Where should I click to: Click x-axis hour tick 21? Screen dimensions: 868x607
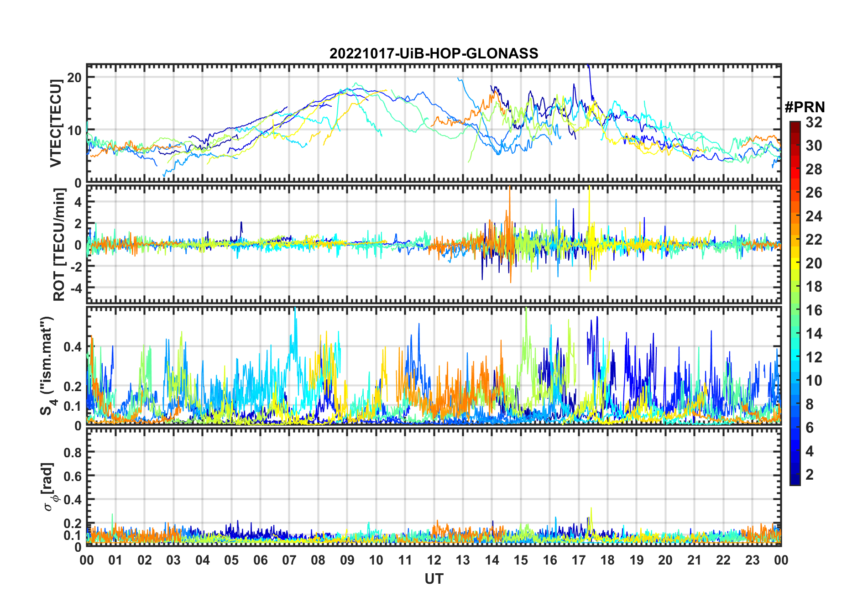coord(695,560)
